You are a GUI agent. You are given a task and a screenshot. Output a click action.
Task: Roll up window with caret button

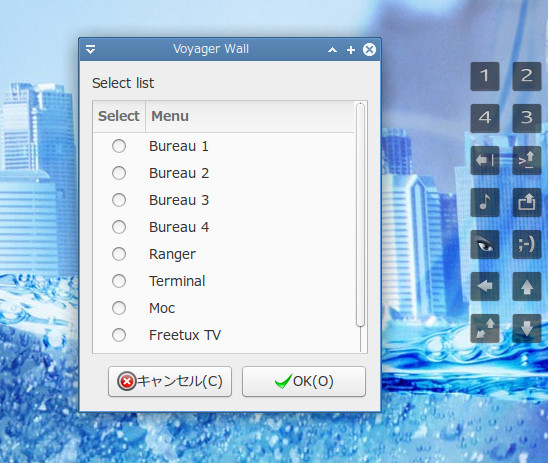click(332, 50)
